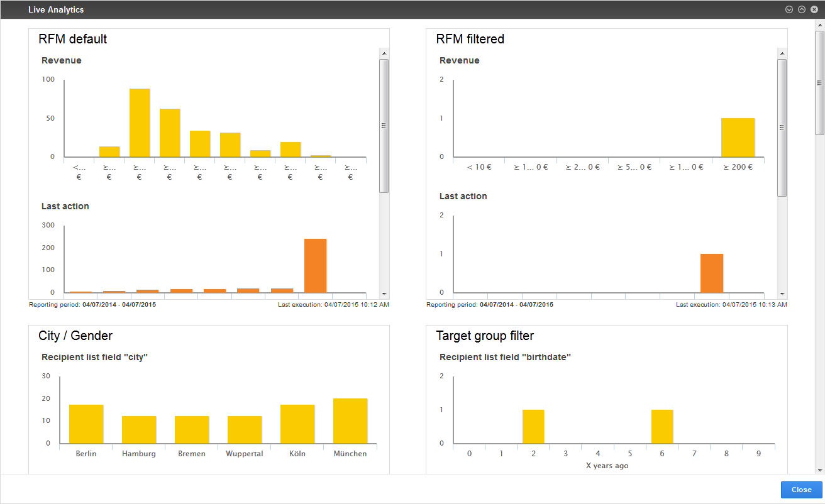
Task: Click the München bar in city chart
Action: (x=350, y=421)
